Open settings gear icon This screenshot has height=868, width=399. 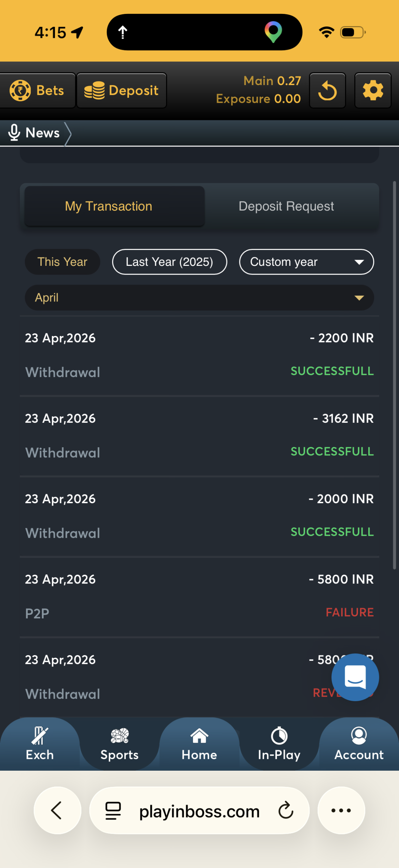pyautogui.click(x=373, y=91)
